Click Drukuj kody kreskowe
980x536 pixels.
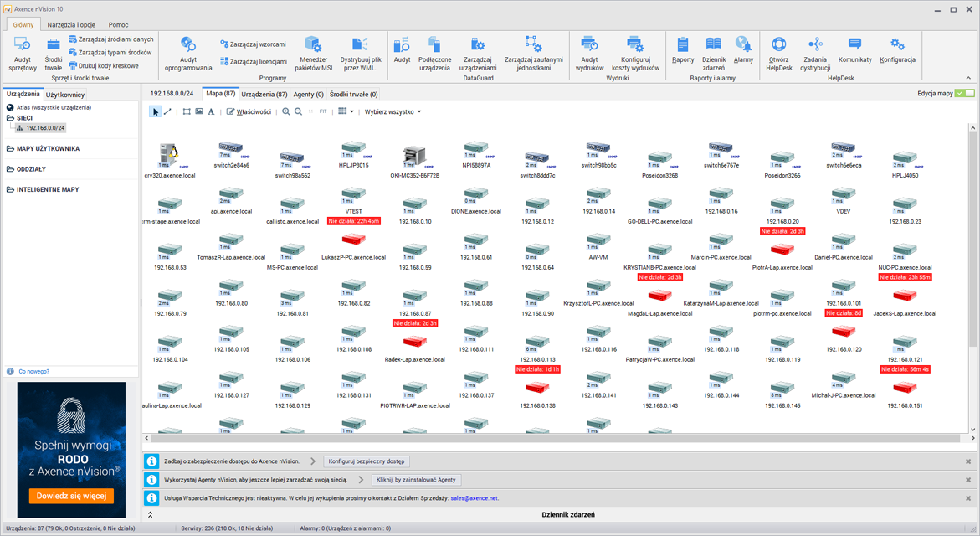[104, 65]
